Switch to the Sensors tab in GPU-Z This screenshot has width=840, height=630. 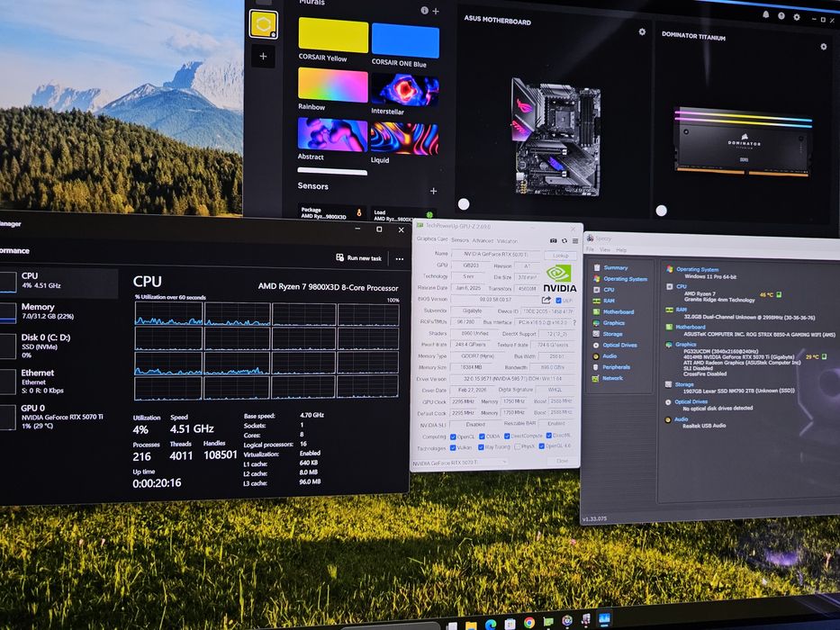tap(460, 240)
